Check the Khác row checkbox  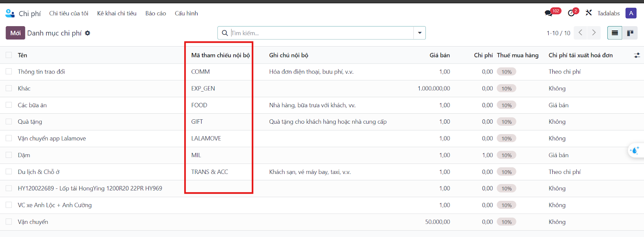[x=8, y=88]
